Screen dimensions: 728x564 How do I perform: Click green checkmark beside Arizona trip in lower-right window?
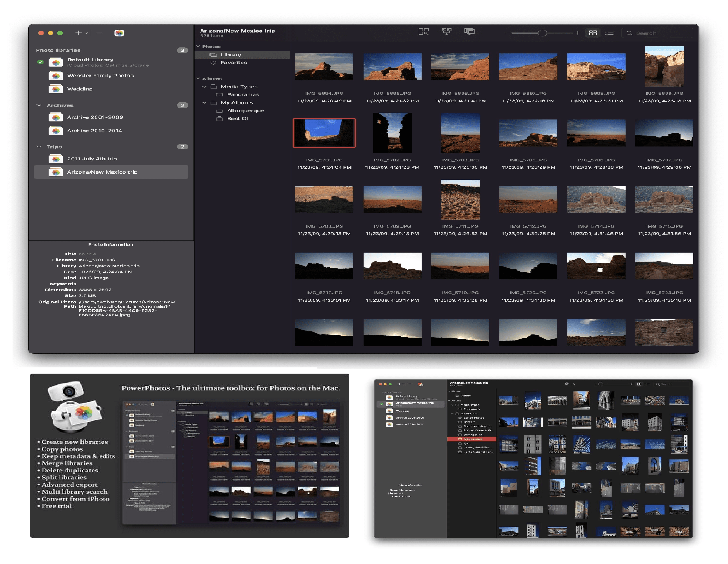pyautogui.click(x=381, y=404)
